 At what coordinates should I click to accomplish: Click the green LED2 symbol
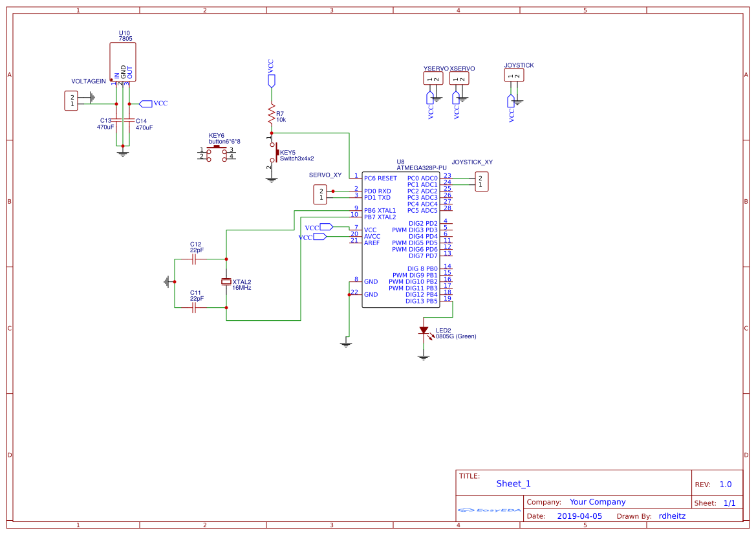click(x=425, y=330)
